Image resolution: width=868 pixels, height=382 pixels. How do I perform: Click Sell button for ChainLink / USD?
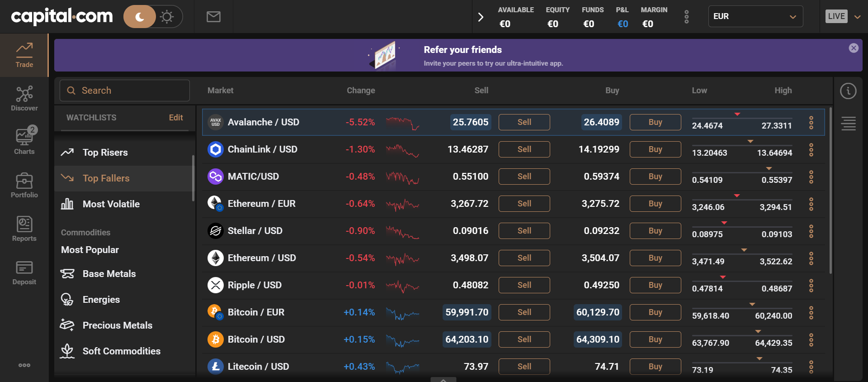[524, 149]
